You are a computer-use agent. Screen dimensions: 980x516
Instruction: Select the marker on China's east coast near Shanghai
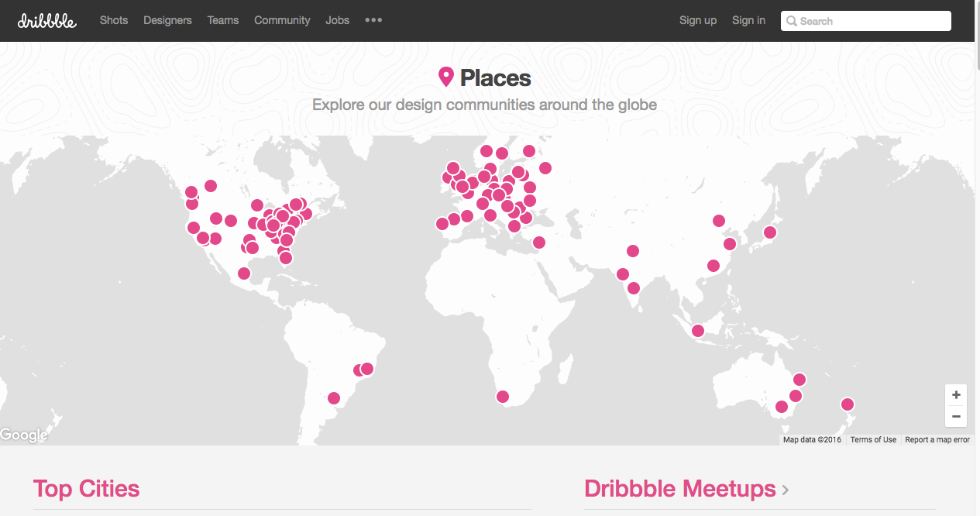point(730,244)
